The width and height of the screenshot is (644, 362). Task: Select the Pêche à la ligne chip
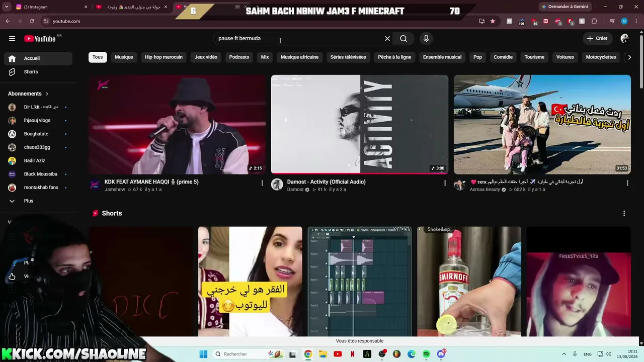tap(394, 57)
